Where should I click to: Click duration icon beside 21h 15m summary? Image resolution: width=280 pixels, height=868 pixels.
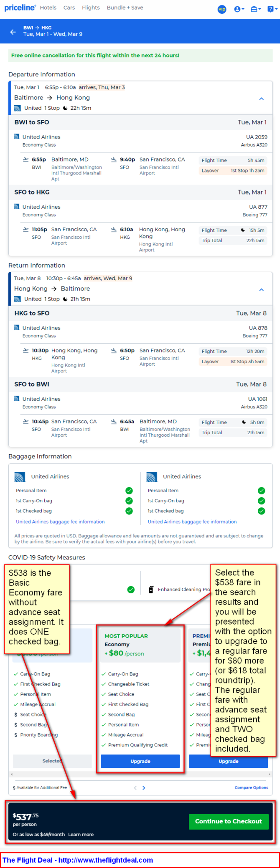tap(65, 299)
